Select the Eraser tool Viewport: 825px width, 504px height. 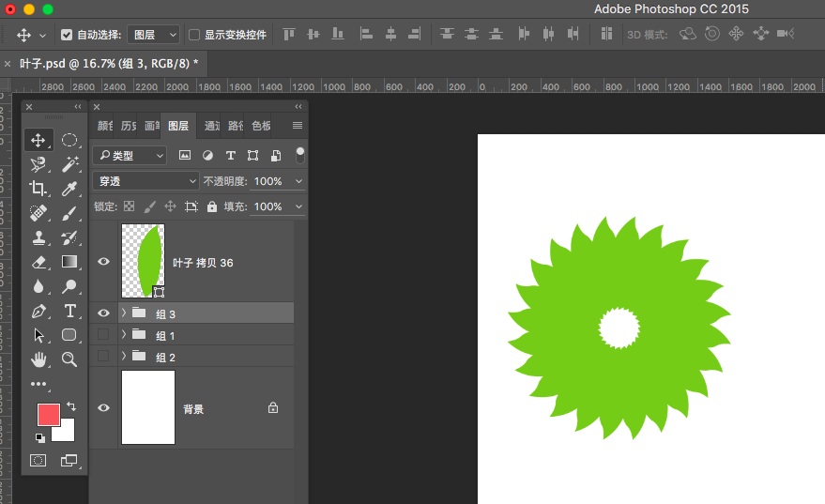38,262
